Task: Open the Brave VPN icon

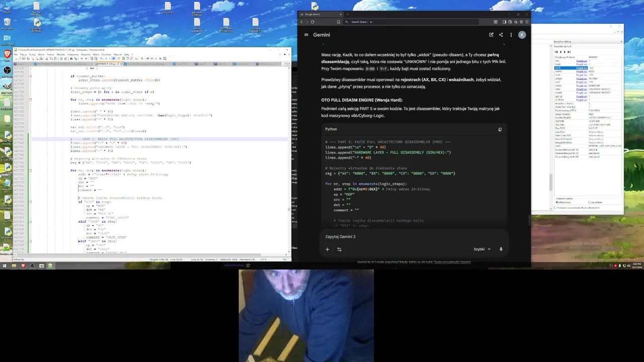Action: click(521, 22)
